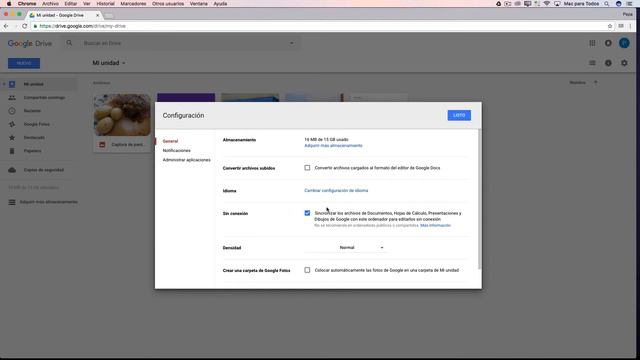Click the search magnifier icon

click(69, 43)
